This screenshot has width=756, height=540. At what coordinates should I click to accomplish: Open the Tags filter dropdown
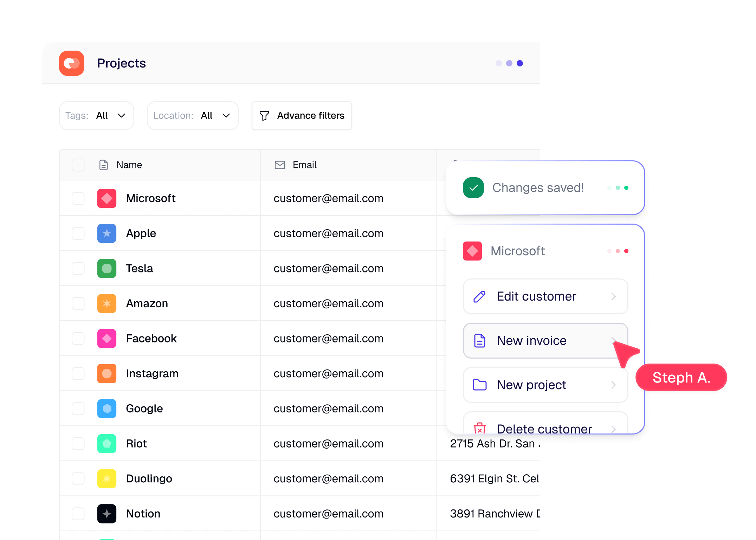97,116
